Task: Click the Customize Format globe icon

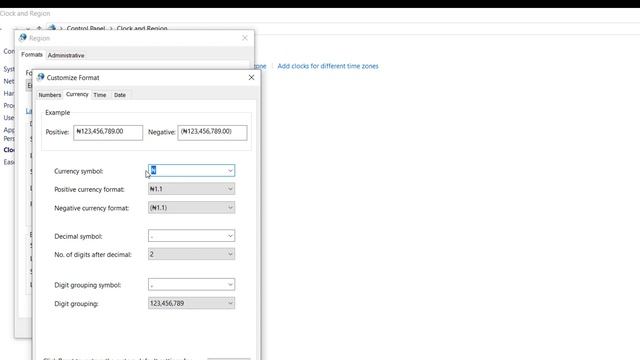Action: point(40,77)
